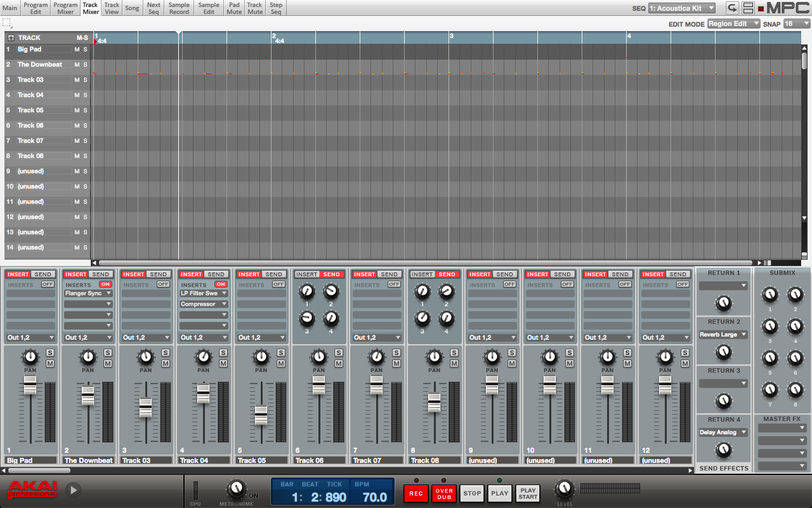Viewport: 812px width, 508px height.
Task: Click the split-view layout icon in top bar
Action: point(749,8)
